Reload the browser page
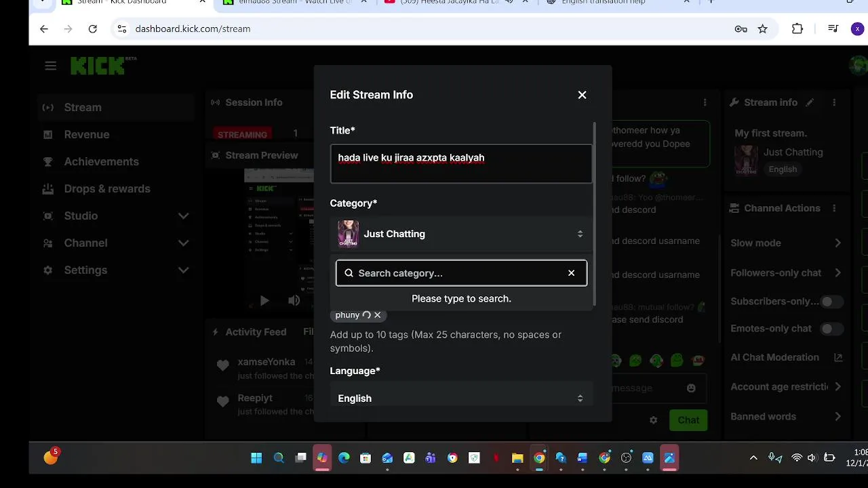868x488 pixels. [x=93, y=28]
